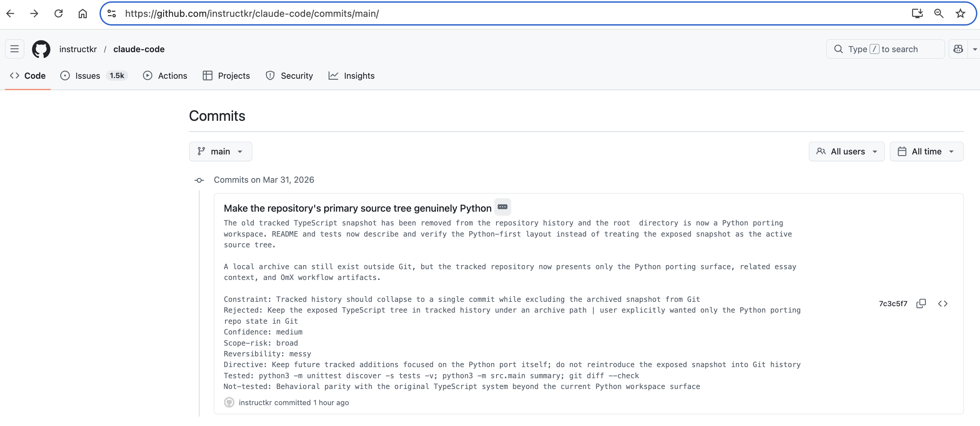Click browser zoom magnifier icon
Image resolution: width=980 pixels, height=426 pixels.
939,14
